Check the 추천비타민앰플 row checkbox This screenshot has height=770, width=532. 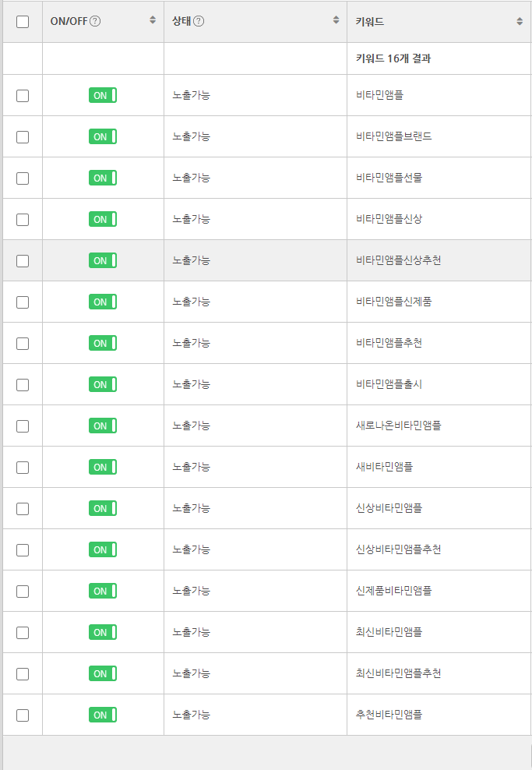[x=23, y=715]
